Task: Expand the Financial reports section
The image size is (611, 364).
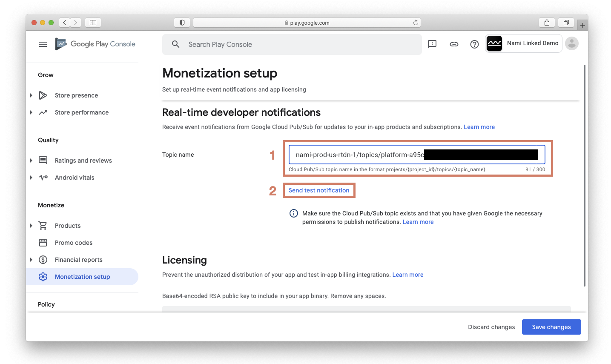Action: [31, 260]
